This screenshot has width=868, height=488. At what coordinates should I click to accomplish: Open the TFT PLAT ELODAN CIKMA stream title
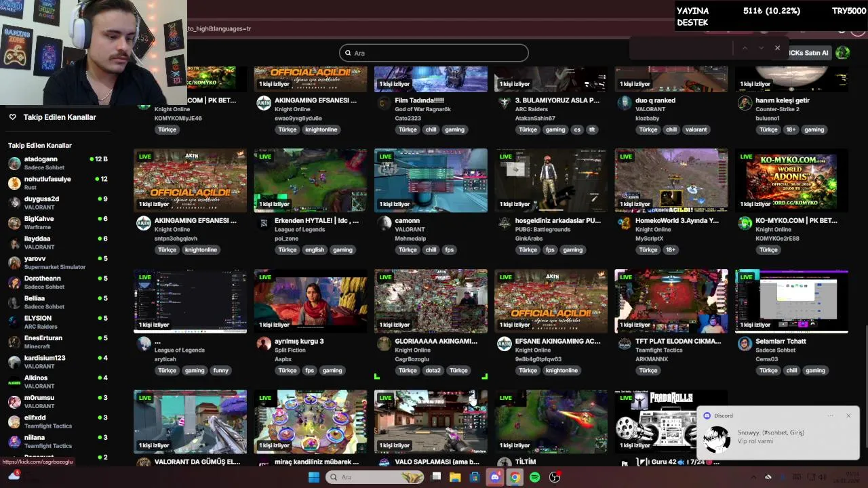[678, 341]
